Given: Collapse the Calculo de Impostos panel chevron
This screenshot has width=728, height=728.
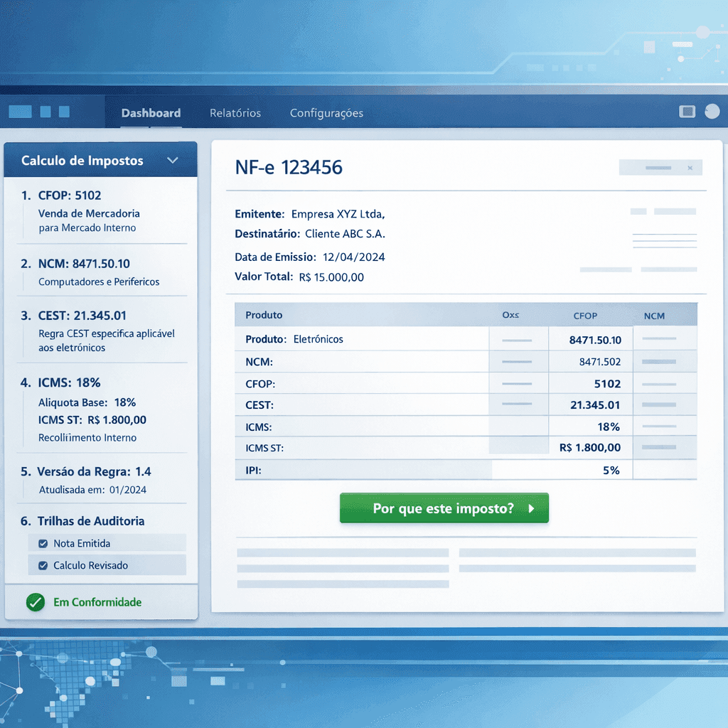Looking at the screenshot, I should pyautogui.click(x=172, y=160).
